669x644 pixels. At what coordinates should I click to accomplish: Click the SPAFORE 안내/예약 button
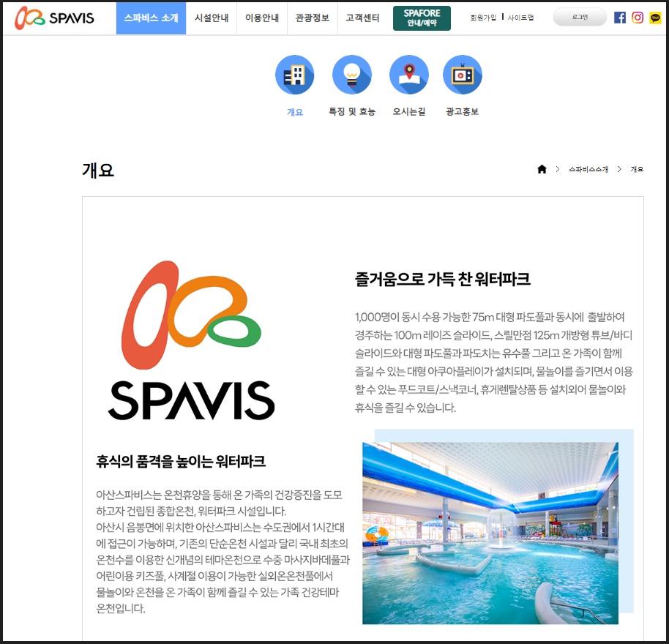[422, 18]
